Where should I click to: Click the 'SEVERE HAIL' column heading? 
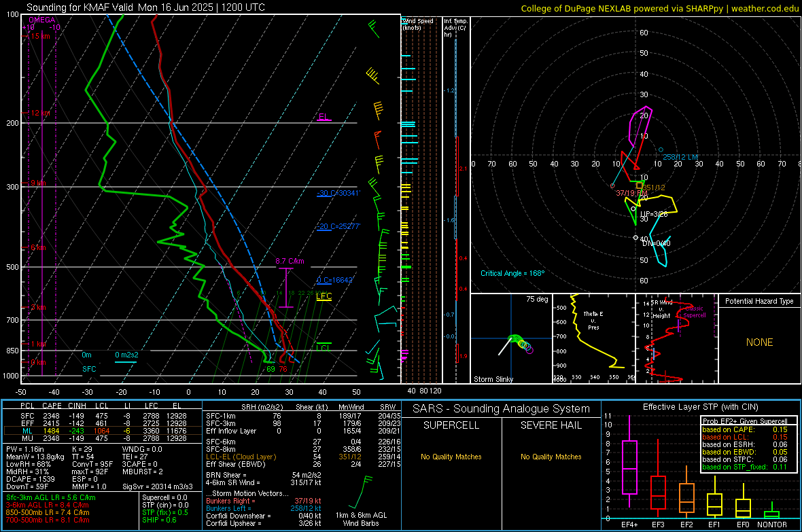[x=551, y=425]
